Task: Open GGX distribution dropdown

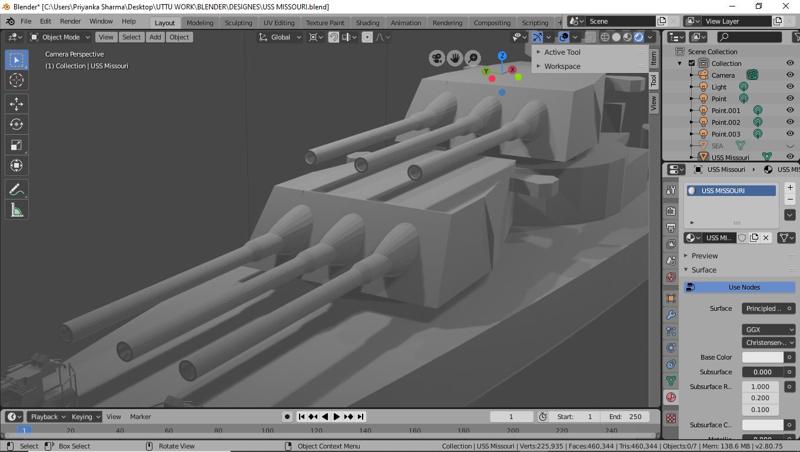Action: point(768,330)
